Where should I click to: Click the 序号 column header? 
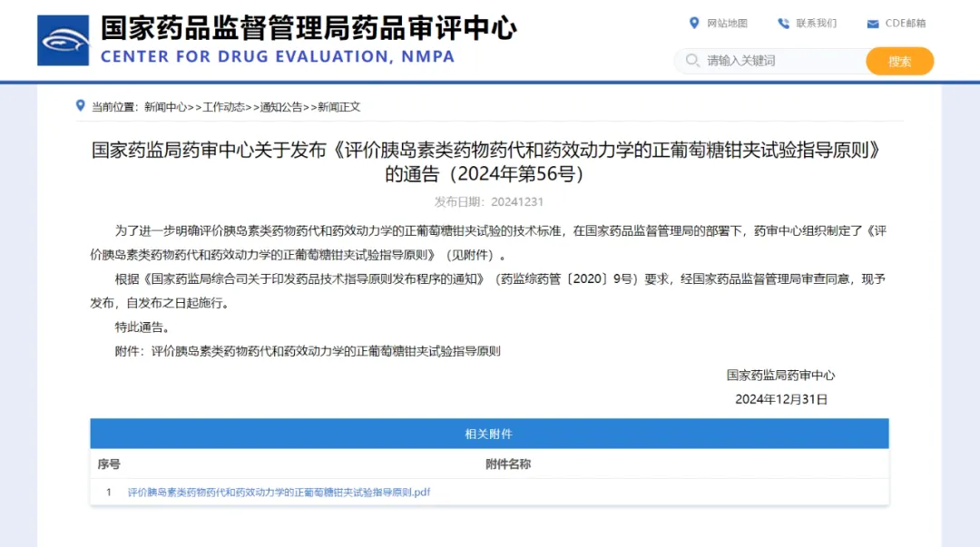(109, 464)
